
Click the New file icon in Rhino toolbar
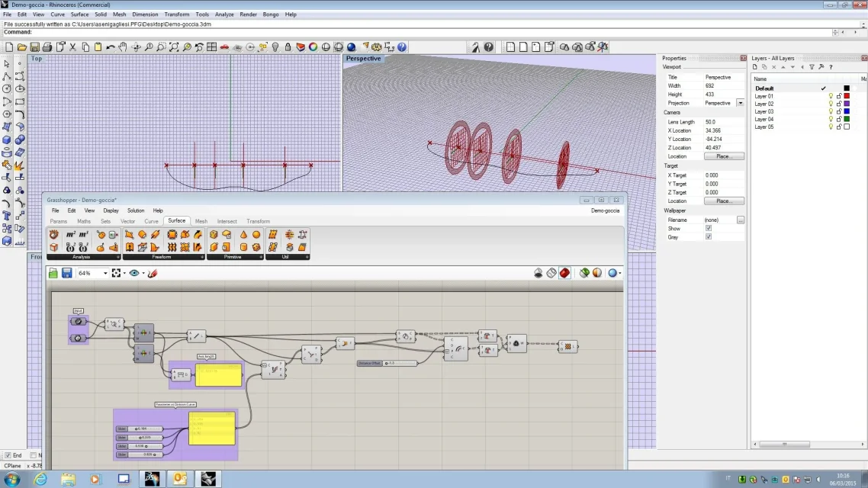tap(9, 47)
